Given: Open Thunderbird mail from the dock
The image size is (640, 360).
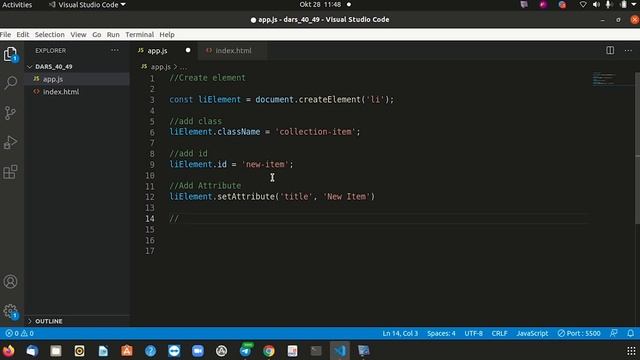Looking at the screenshot, I should [32, 351].
